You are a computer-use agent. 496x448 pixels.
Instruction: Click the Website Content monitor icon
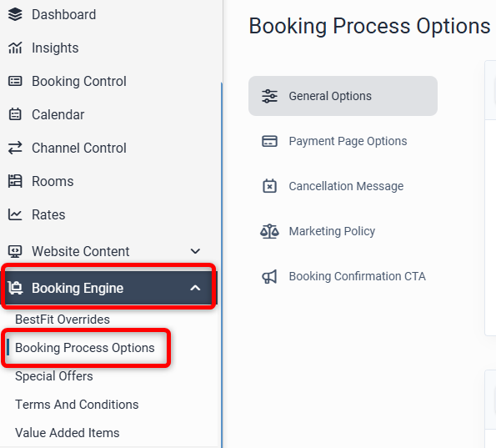15,251
